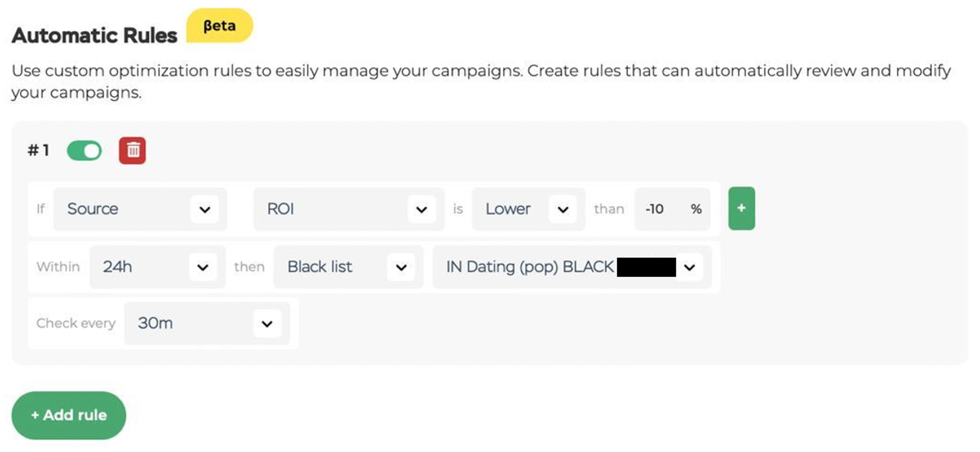Expand the Black list action dropdown

tap(348, 267)
